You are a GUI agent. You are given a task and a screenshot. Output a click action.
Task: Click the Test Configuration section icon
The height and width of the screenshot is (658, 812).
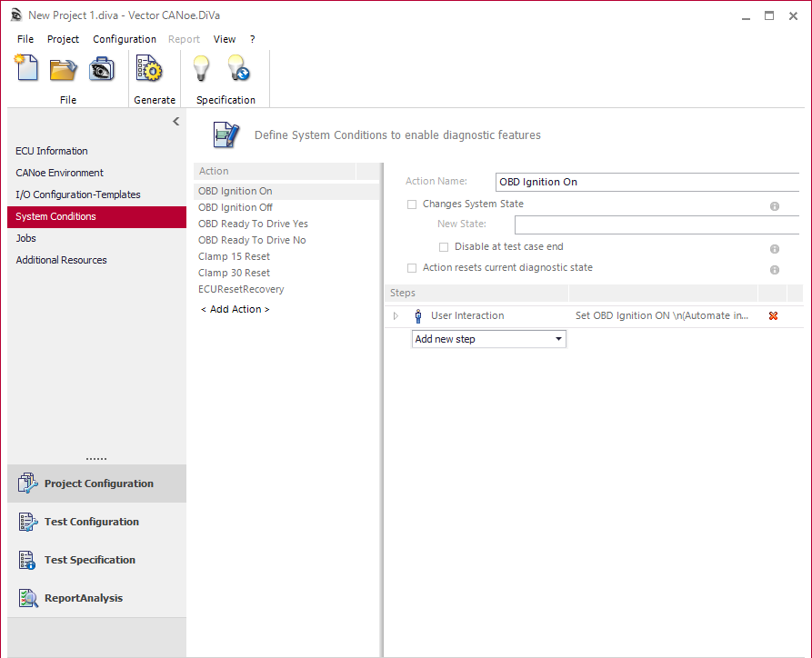[28, 522]
